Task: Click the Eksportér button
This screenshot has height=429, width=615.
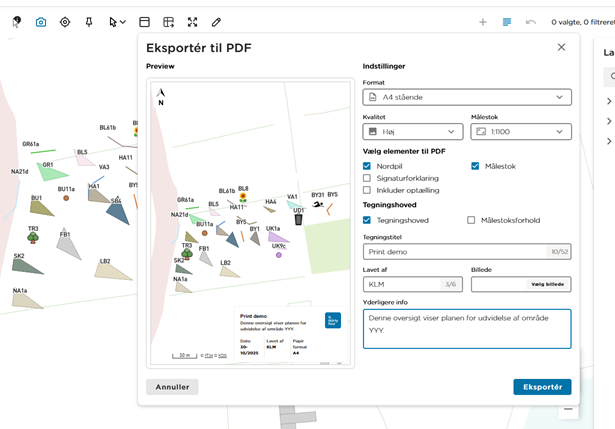Action: tap(542, 387)
